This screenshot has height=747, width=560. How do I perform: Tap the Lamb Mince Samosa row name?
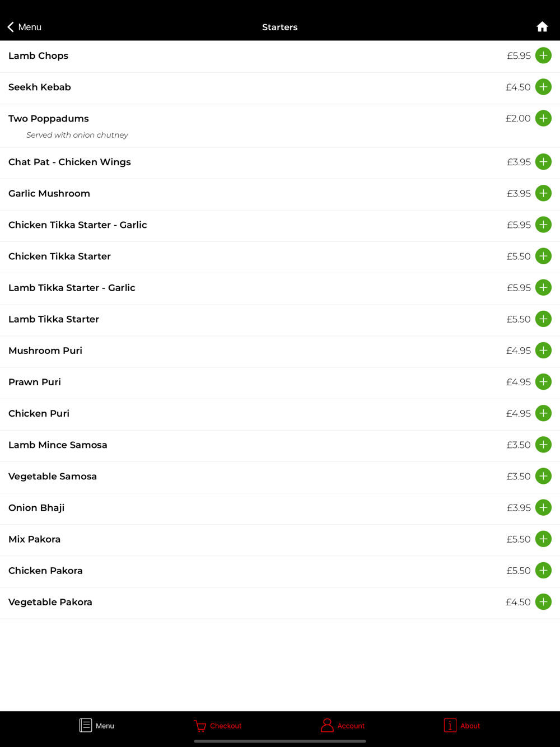58,445
